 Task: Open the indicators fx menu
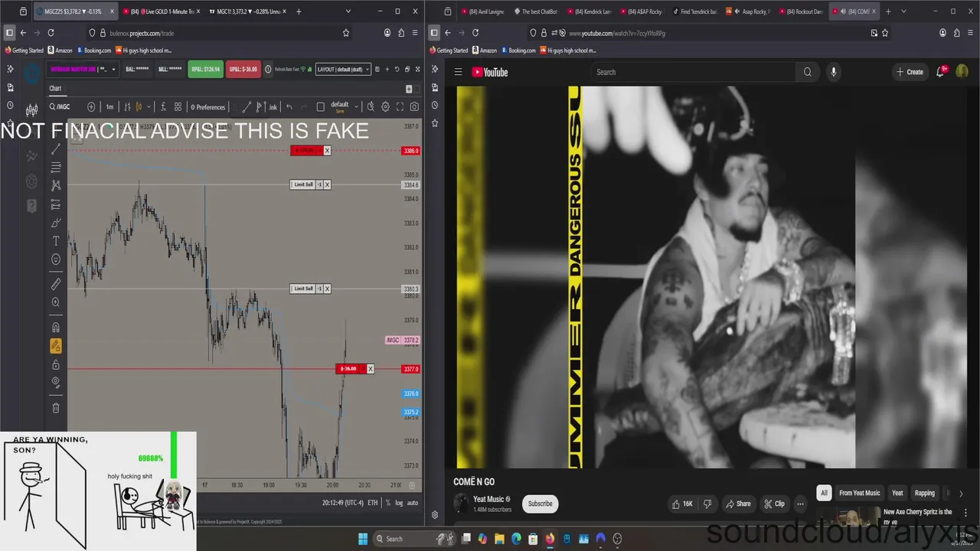162,107
